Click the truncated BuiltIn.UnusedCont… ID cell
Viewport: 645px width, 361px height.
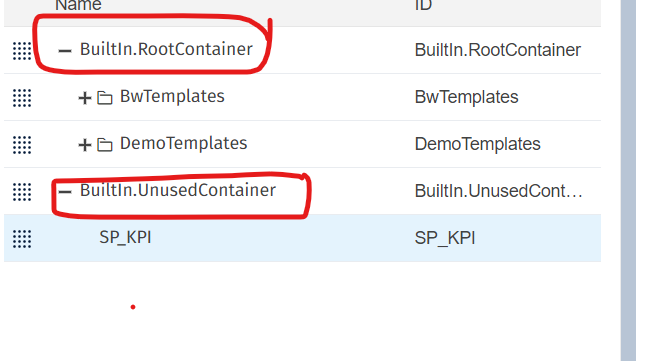pos(498,191)
